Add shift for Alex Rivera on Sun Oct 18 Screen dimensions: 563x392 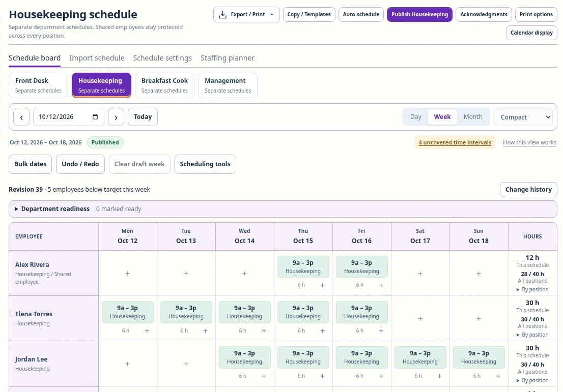478,274
